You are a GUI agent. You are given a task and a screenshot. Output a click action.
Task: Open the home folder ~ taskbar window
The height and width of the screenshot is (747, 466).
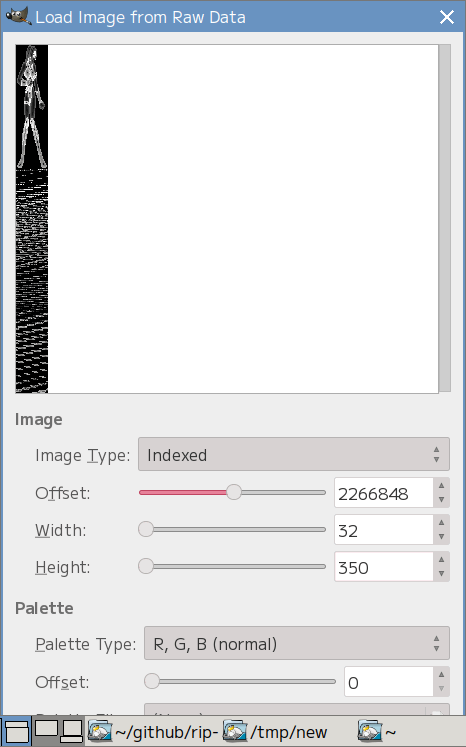377,732
